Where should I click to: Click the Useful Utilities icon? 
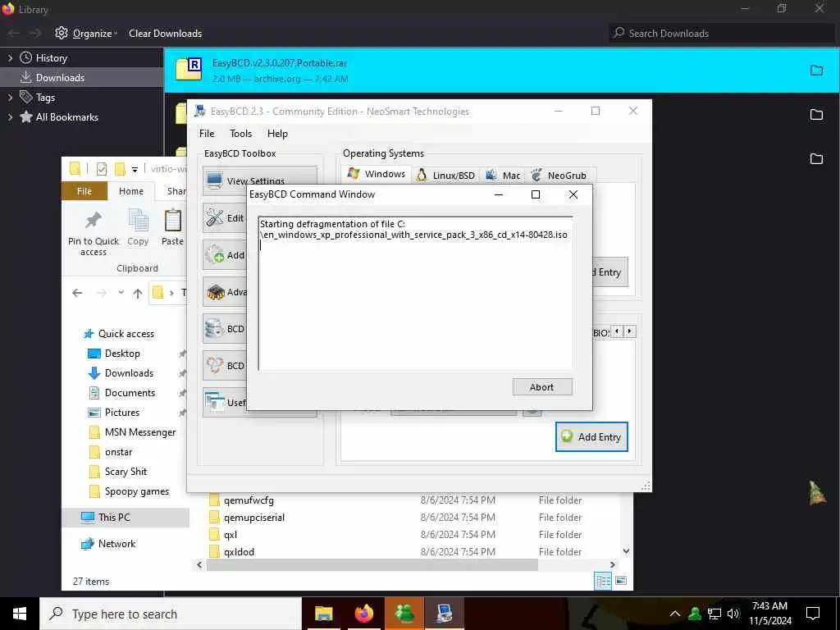coord(215,402)
